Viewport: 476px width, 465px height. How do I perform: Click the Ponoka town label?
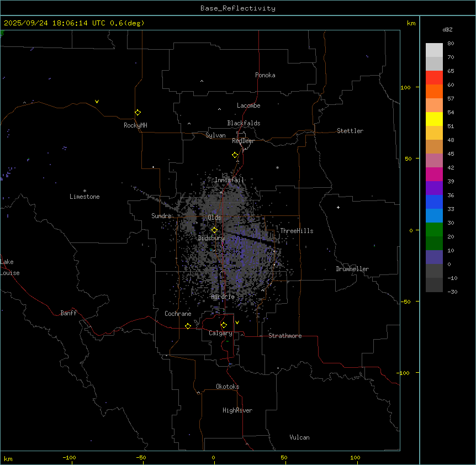coord(265,75)
